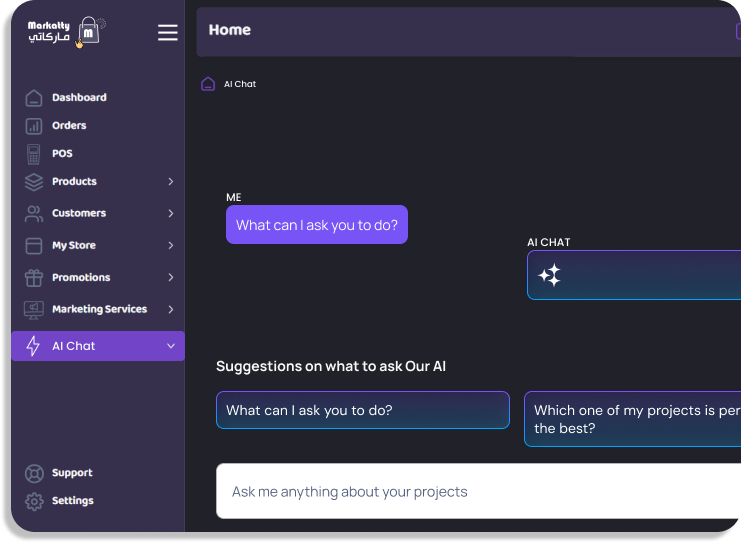Click the Orders chart icon
This screenshot has height=543, width=741.
point(34,126)
